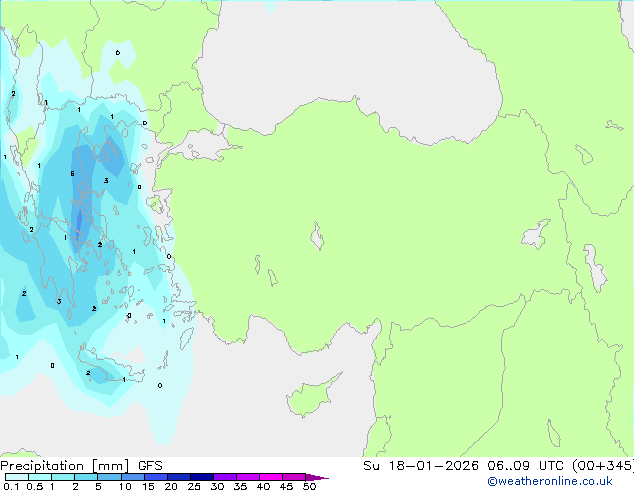
Task: Click the over-50 mm arrow tip on legend
Action: click(317, 477)
